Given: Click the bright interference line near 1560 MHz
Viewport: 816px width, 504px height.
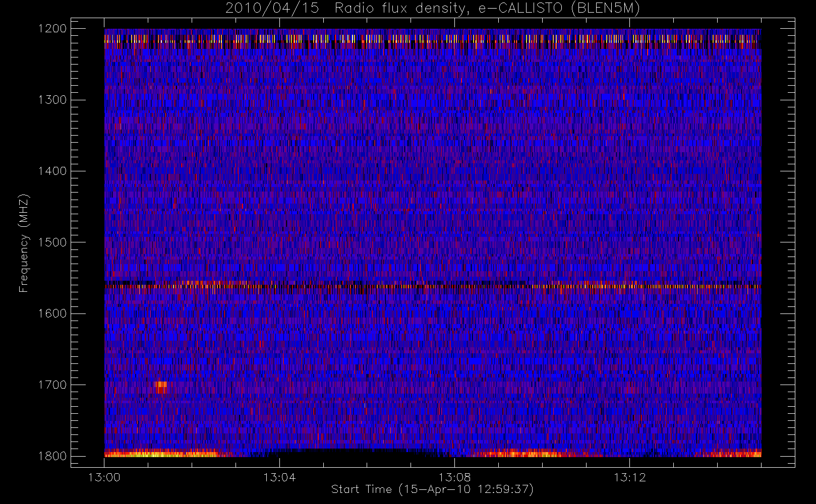Looking at the screenshot, I should (x=433, y=286).
